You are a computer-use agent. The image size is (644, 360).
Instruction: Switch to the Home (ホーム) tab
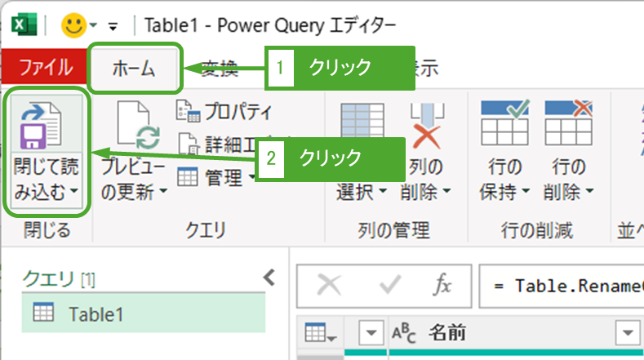pos(134,69)
